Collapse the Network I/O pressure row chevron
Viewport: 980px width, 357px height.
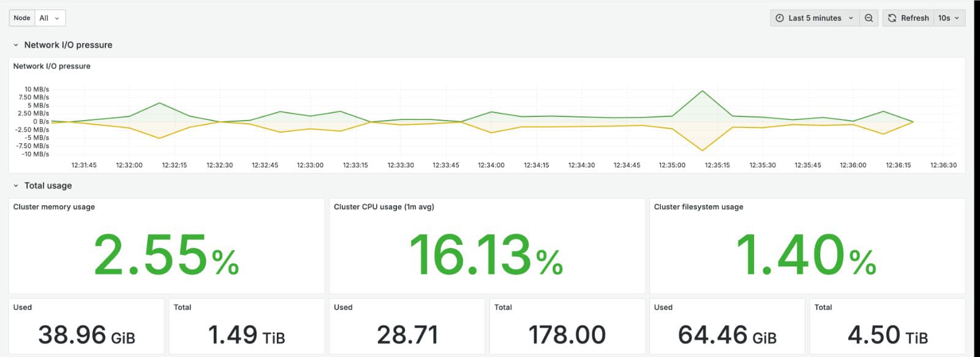click(x=16, y=45)
